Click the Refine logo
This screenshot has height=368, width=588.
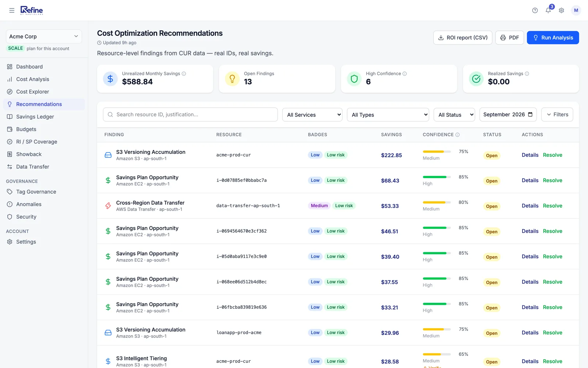pos(32,10)
